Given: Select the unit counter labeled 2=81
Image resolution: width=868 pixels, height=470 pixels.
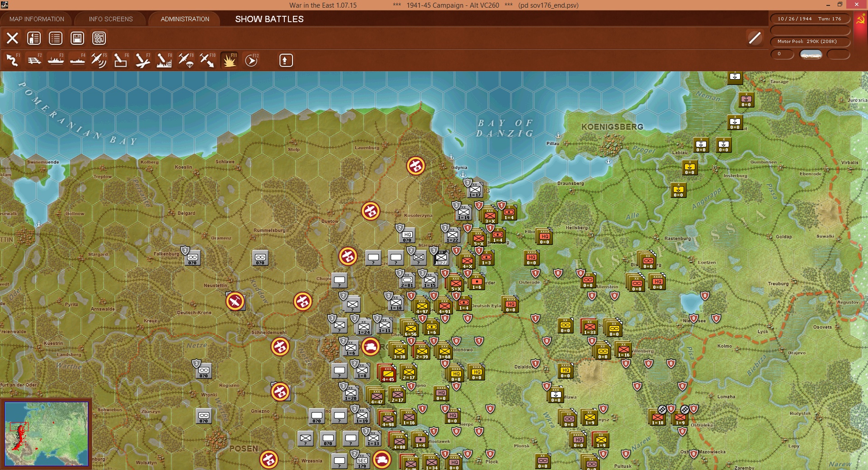Looking at the screenshot, I should tap(407, 280).
